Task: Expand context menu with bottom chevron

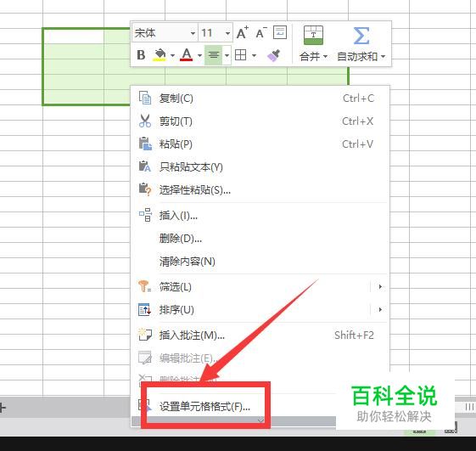Action: point(260,421)
